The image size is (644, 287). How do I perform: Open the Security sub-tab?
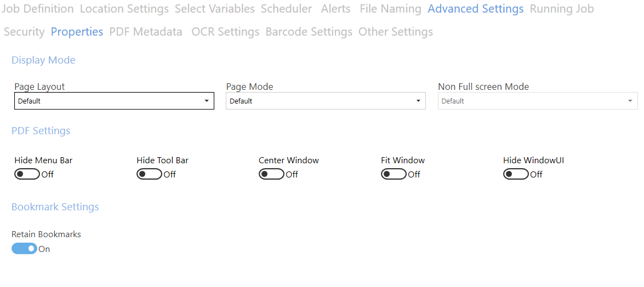24,32
